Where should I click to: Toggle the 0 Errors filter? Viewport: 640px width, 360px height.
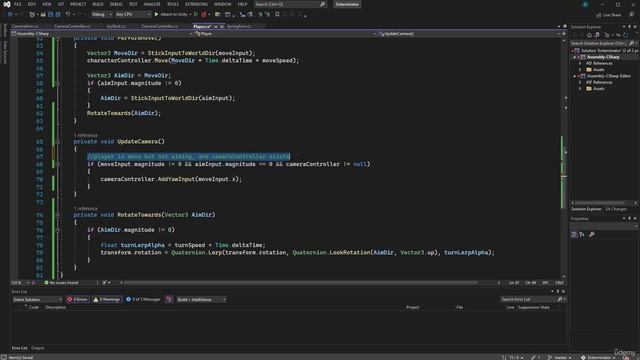click(78, 300)
